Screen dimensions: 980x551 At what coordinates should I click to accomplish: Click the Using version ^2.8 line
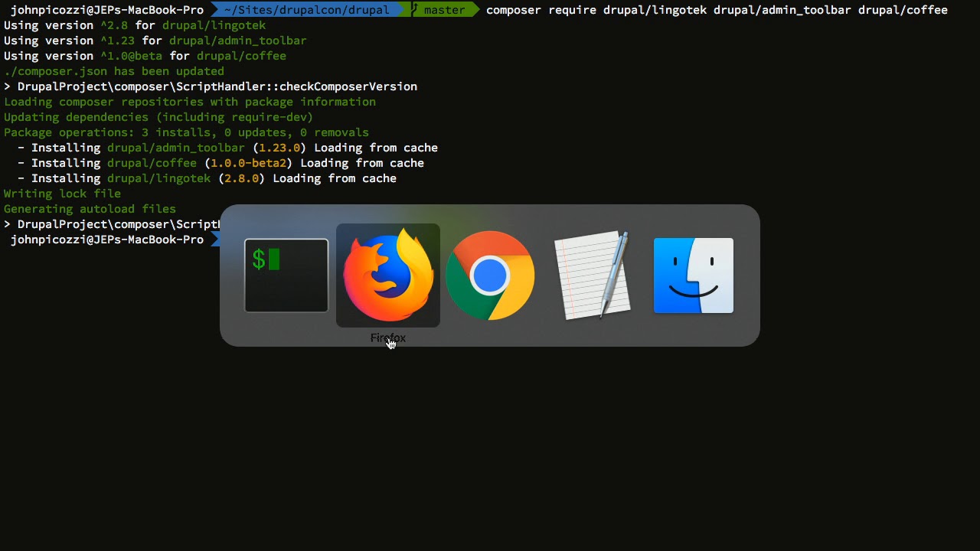click(x=135, y=25)
